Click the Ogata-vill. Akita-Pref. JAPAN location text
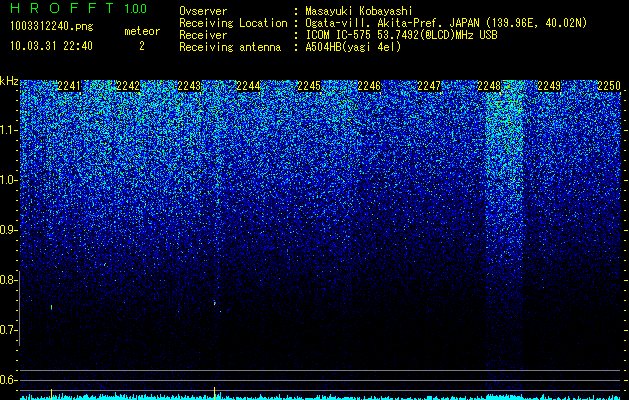 (446, 23)
